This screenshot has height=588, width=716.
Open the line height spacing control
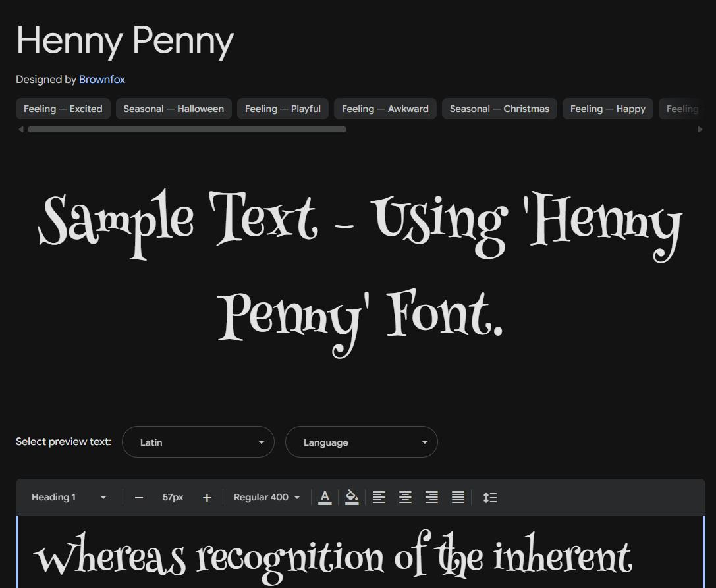(490, 497)
